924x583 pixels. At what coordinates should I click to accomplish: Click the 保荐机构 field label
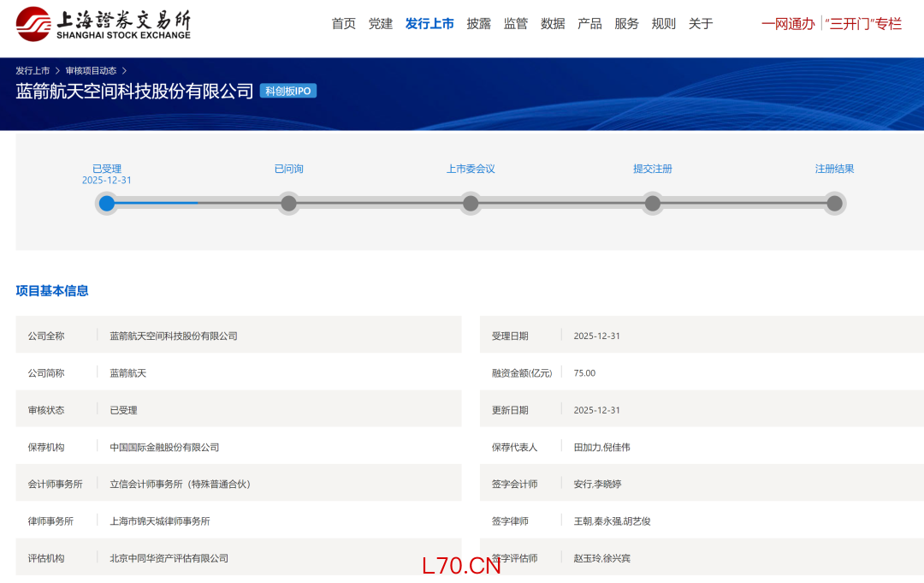(46, 448)
